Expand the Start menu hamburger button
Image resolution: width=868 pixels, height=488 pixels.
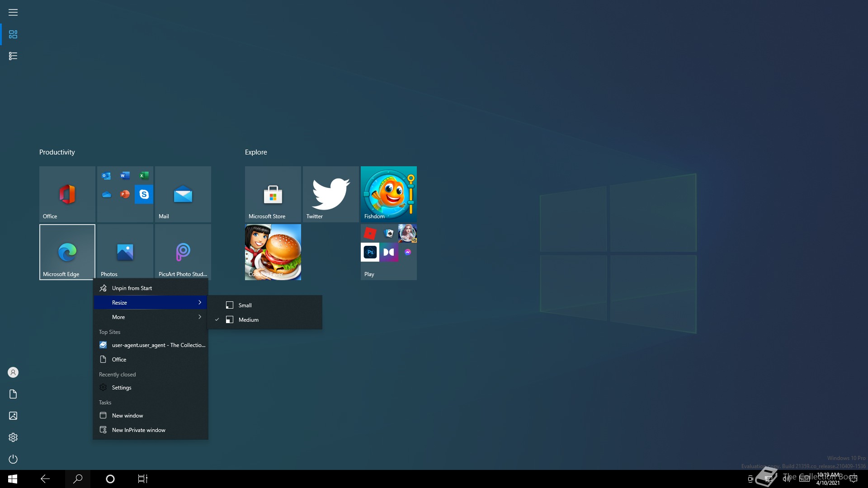(13, 12)
